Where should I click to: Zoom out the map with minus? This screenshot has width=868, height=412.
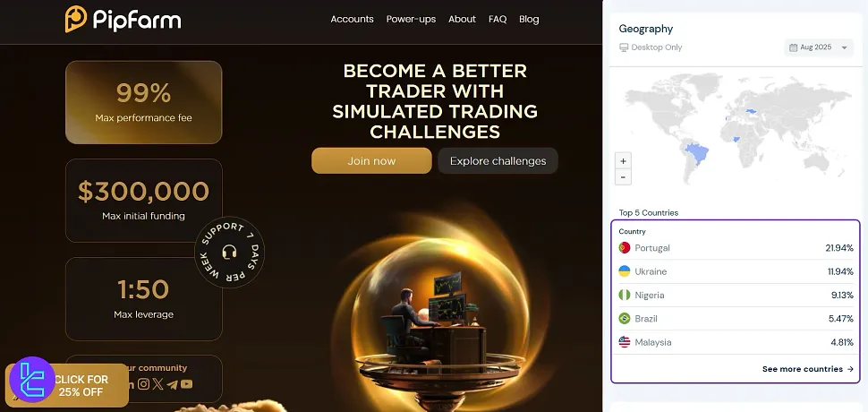(624, 177)
